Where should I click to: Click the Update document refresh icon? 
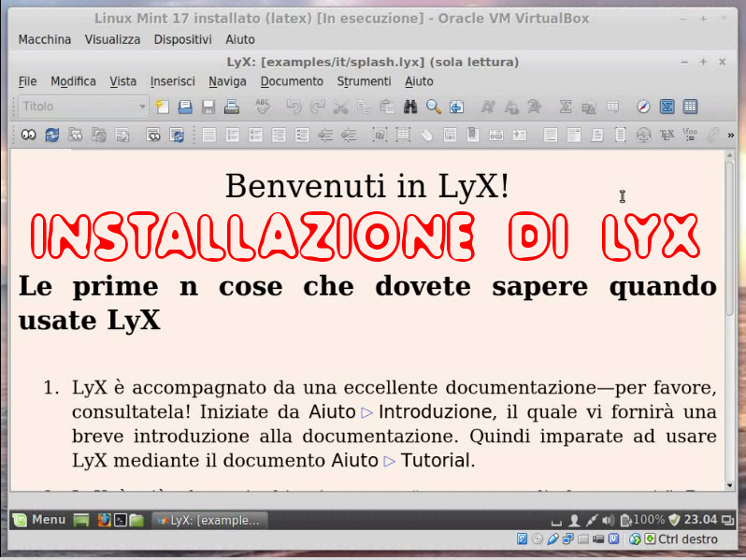[x=51, y=136]
